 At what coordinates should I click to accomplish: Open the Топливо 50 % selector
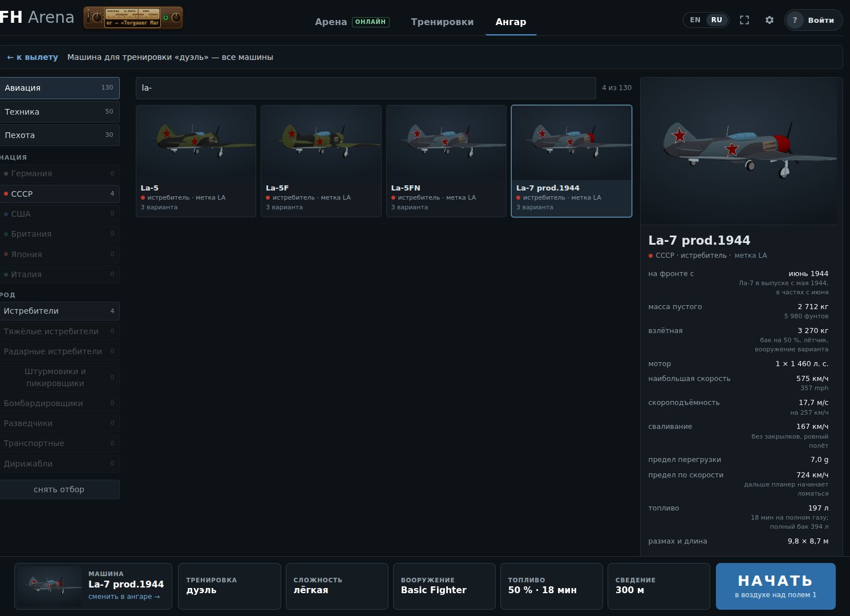(x=551, y=586)
